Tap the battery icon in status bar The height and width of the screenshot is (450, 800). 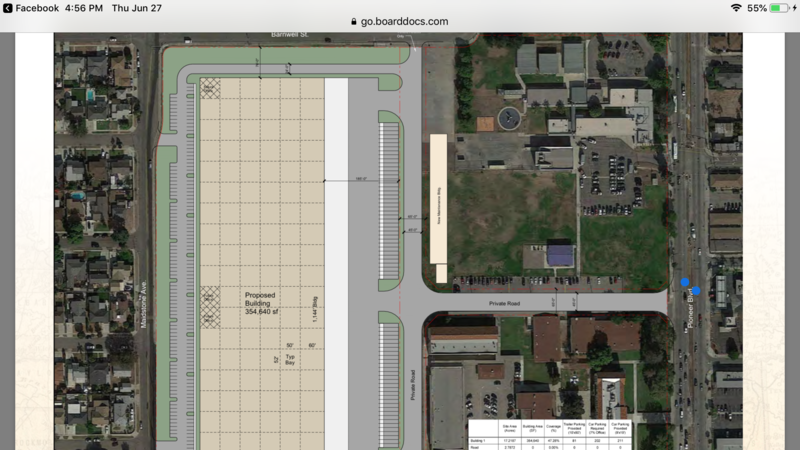(x=780, y=8)
